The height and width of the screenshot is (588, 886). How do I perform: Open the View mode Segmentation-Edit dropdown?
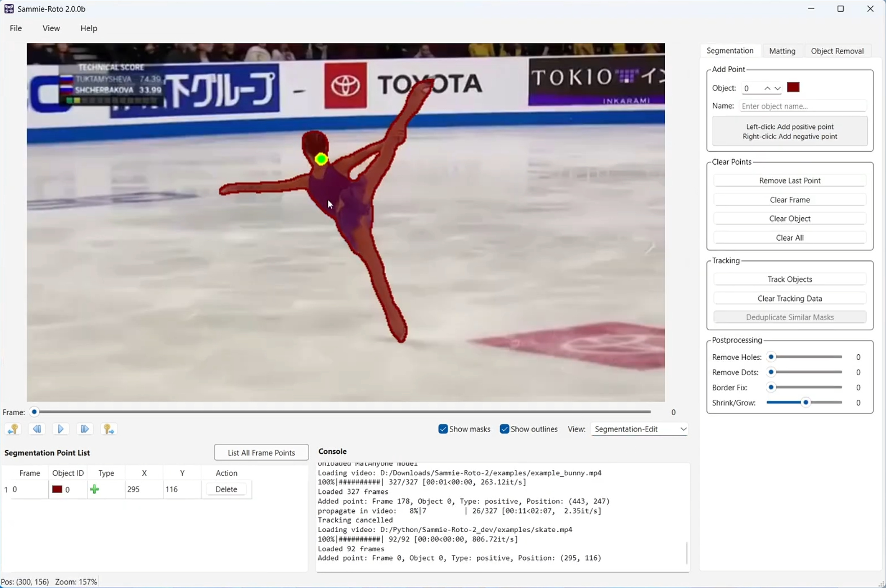[x=639, y=429]
